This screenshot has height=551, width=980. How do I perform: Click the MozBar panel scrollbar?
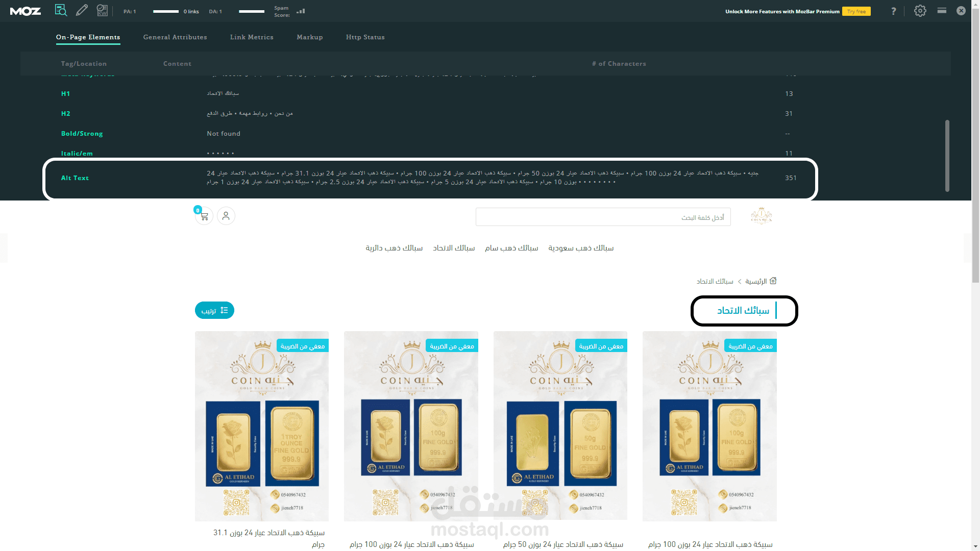pyautogui.click(x=947, y=156)
